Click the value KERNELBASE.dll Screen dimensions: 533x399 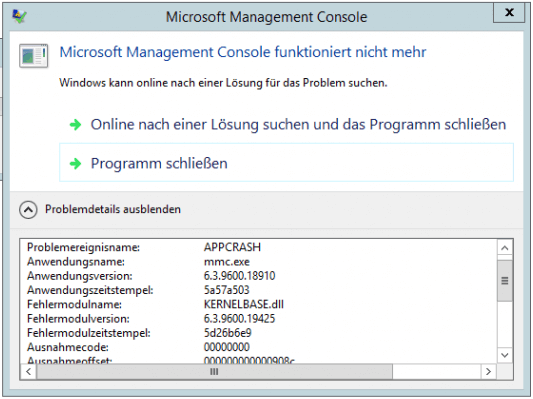pyautogui.click(x=243, y=304)
